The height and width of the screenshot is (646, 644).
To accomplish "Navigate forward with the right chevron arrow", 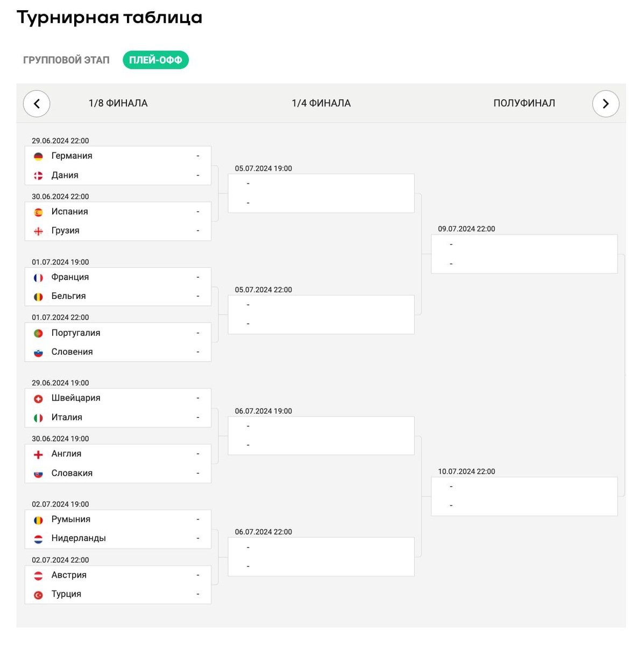I will (606, 103).
